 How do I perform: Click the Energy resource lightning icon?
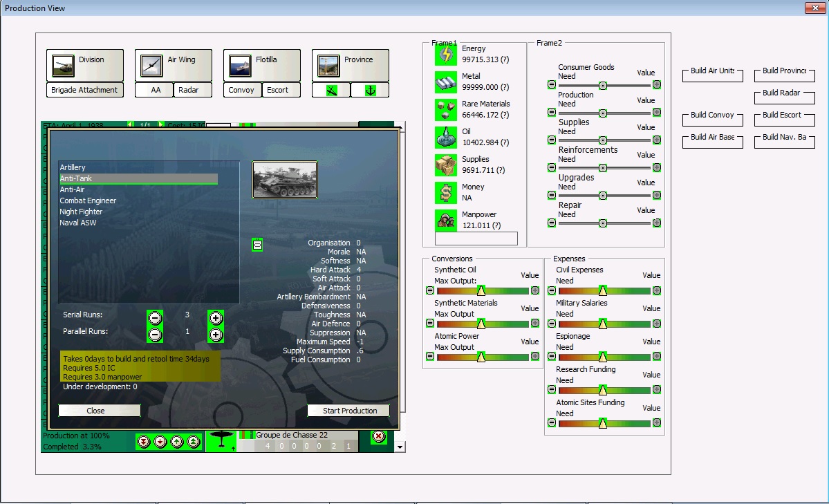(x=445, y=55)
